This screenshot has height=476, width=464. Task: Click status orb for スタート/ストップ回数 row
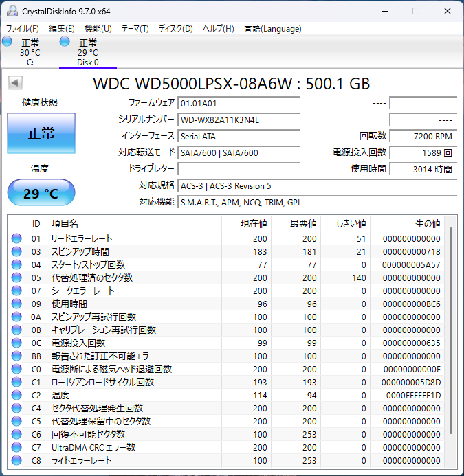16,264
